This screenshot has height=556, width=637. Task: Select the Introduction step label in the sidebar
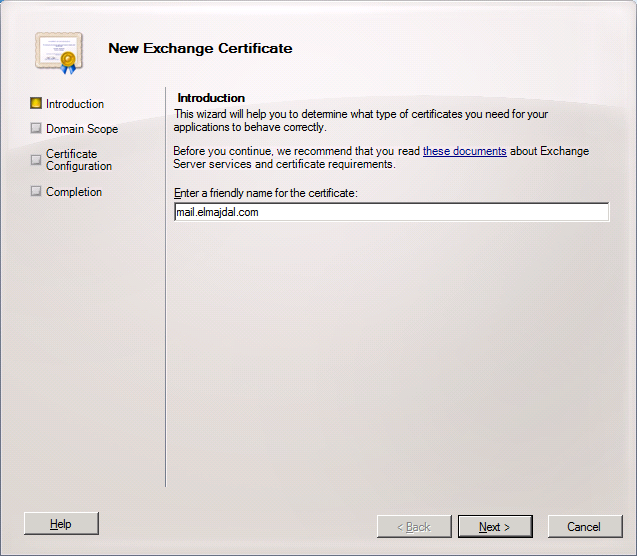75,104
